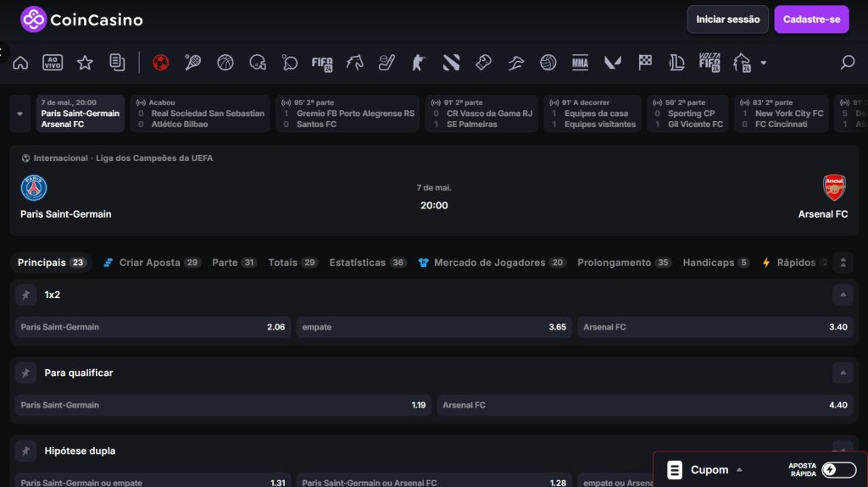This screenshot has width=868, height=487.
Task: Select the horse racing icon
Action: click(x=354, y=63)
